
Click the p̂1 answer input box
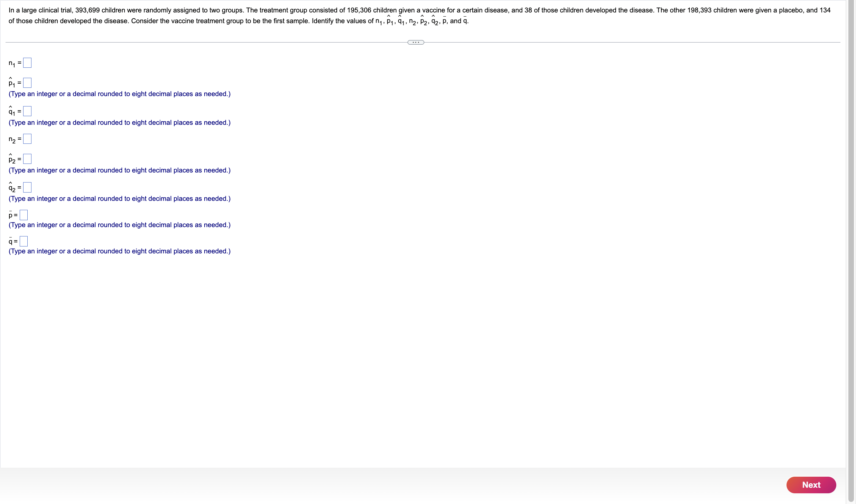tap(27, 83)
